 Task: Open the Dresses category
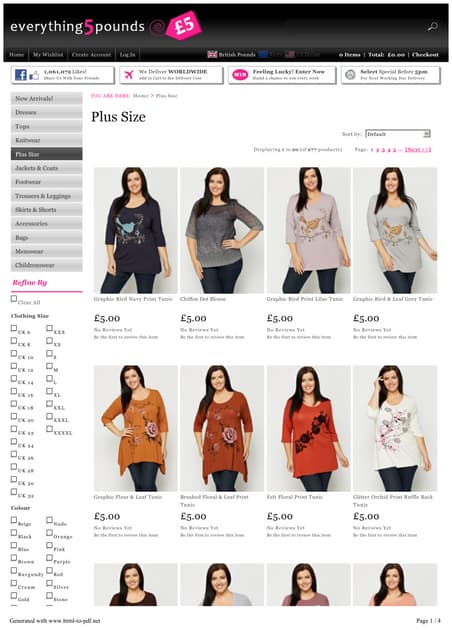47,112
